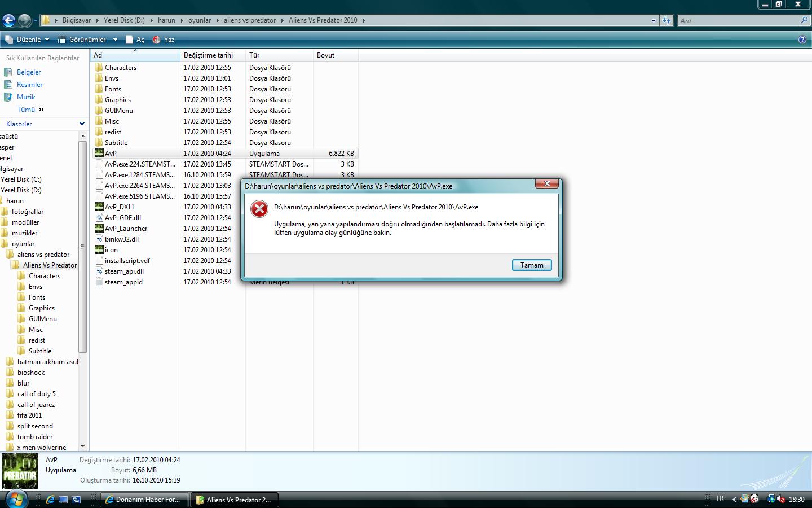Select 'steam_appid' in file list

123,282
